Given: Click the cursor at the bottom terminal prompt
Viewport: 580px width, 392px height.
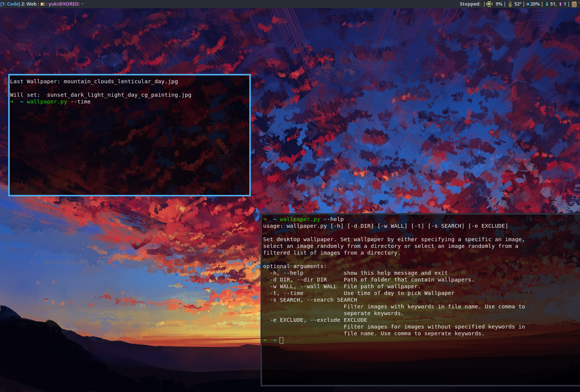Looking at the screenshot, I should tap(281, 340).
